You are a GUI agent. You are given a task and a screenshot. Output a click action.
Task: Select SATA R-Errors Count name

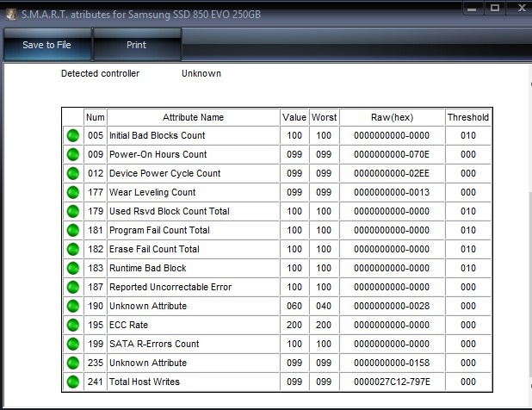tap(154, 345)
